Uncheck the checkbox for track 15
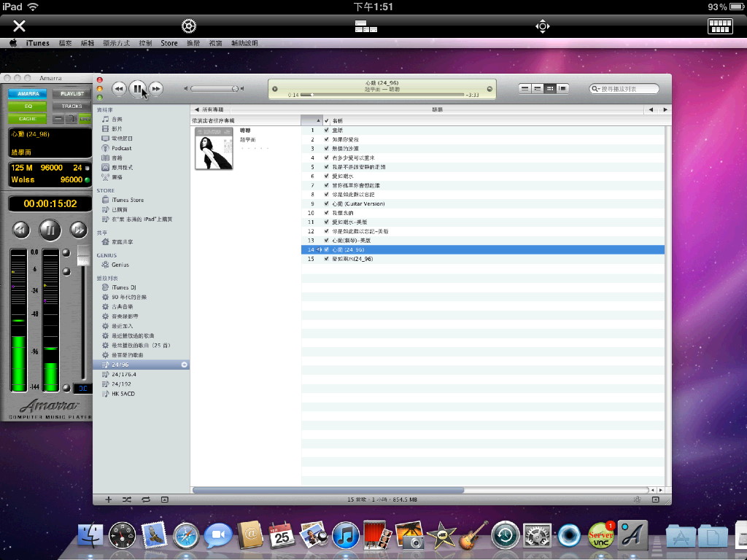 coord(326,259)
